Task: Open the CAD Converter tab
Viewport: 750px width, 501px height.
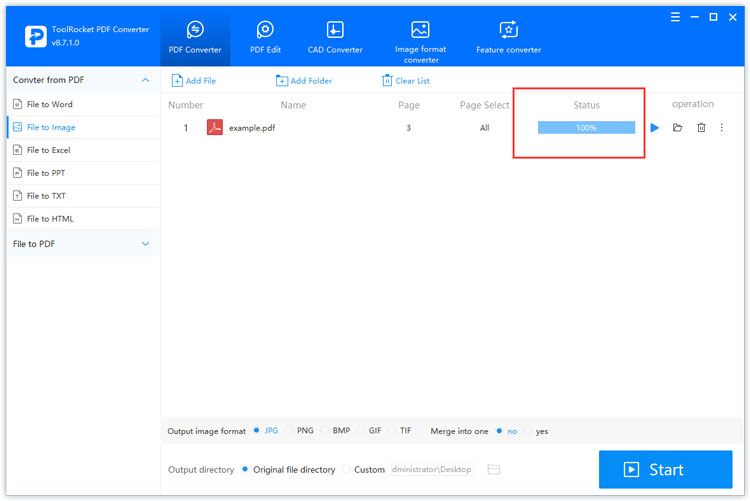Action: click(335, 37)
